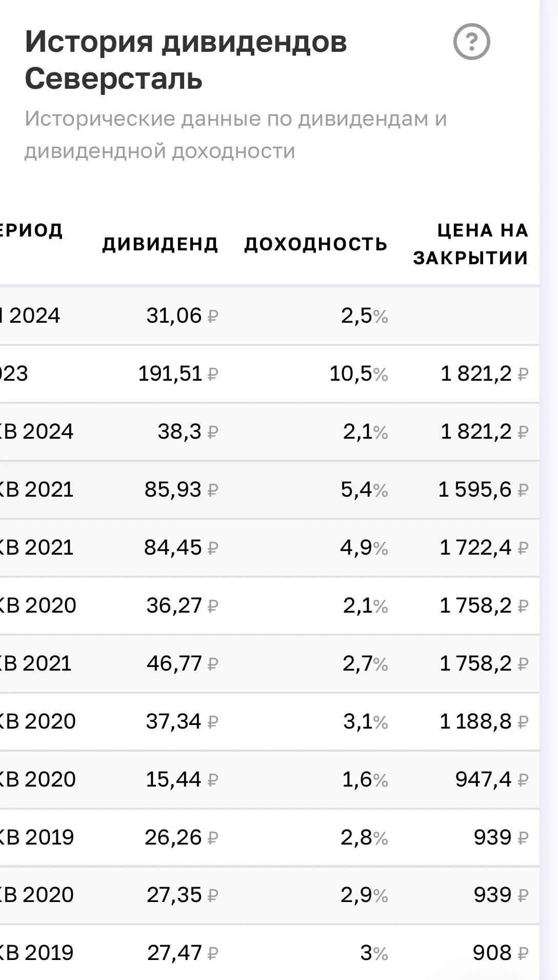The height and width of the screenshot is (980, 558).
Task: Click the Цена на закрытии column header
Action: 471,244
